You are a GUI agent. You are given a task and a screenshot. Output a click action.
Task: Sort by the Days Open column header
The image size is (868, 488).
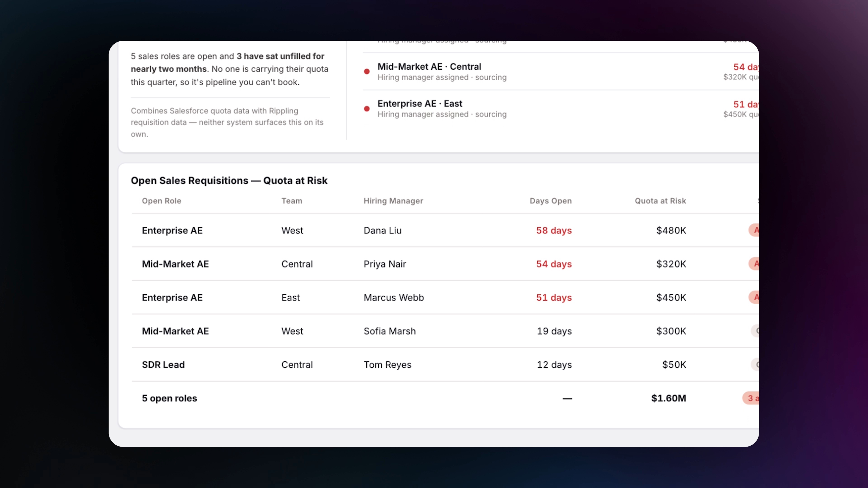551,201
